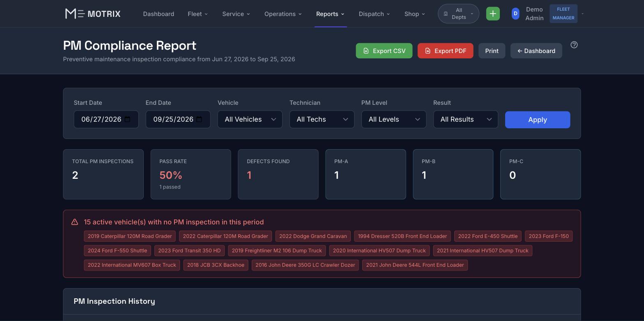Screen dimensions: 644x321
Task: Open the Technician filter dropdown
Action: click(x=322, y=119)
